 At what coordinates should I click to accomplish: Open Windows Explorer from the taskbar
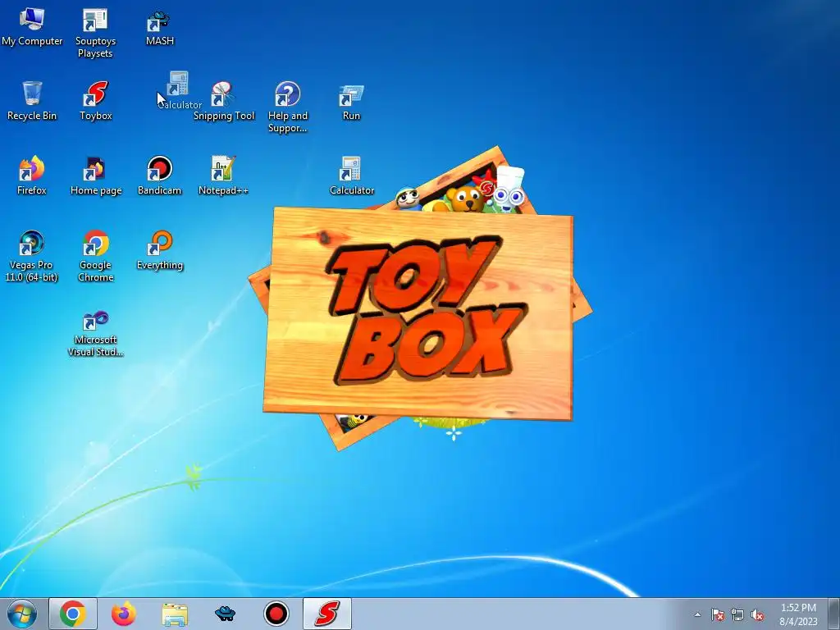175,614
